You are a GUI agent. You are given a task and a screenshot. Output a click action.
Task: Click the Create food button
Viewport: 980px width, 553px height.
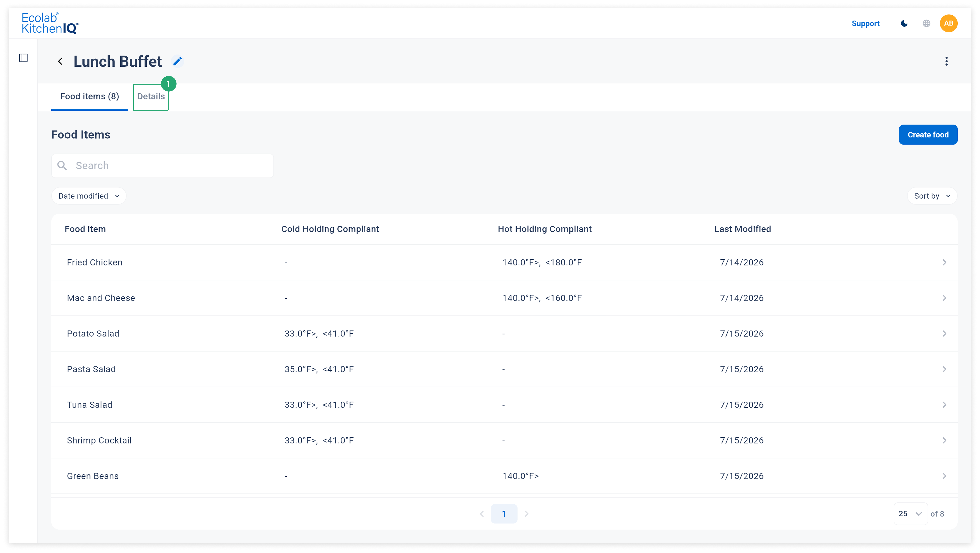(928, 134)
